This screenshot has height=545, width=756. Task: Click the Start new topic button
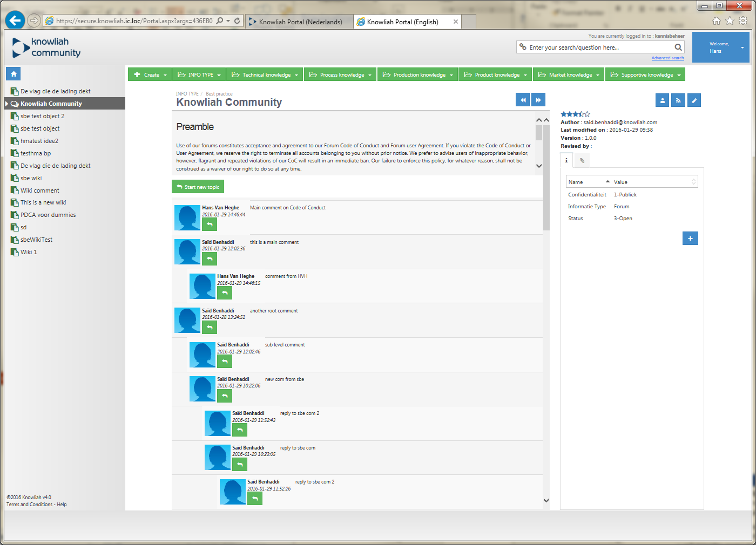point(198,187)
